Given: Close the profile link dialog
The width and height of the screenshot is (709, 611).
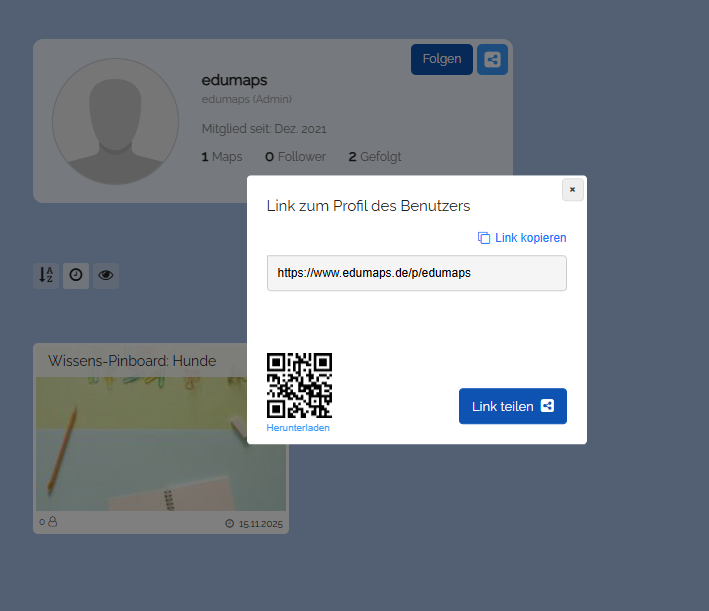Looking at the screenshot, I should (572, 189).
